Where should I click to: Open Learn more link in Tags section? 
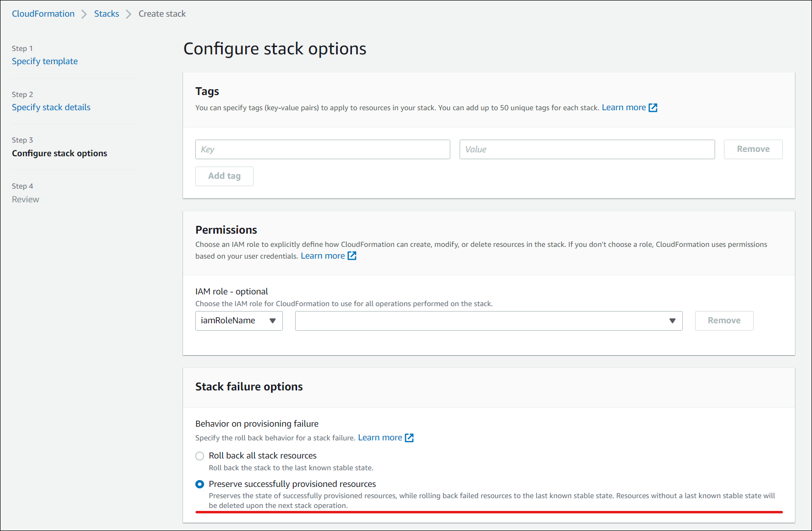tap(624, 108)
